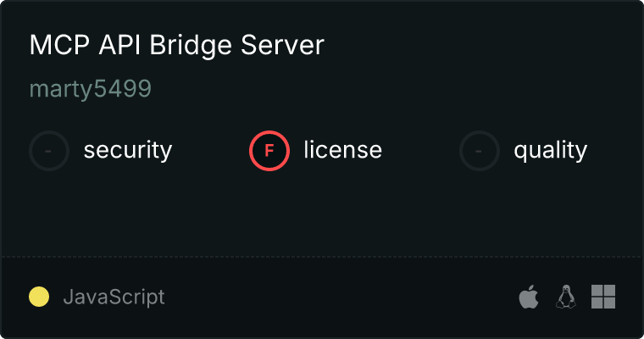Select the quality label text
The image size is (644, 339).
coord(550,151)
